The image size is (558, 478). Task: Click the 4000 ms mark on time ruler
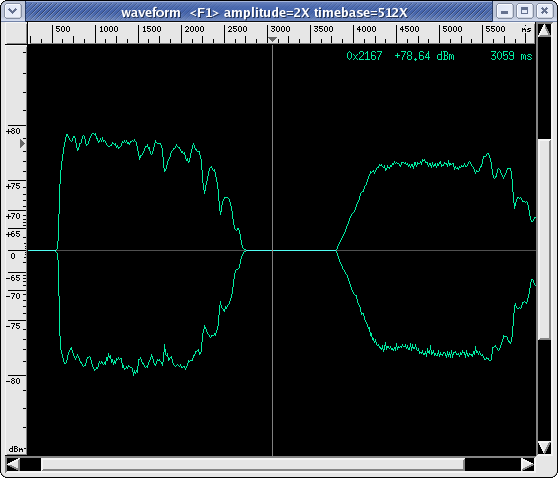366,29
